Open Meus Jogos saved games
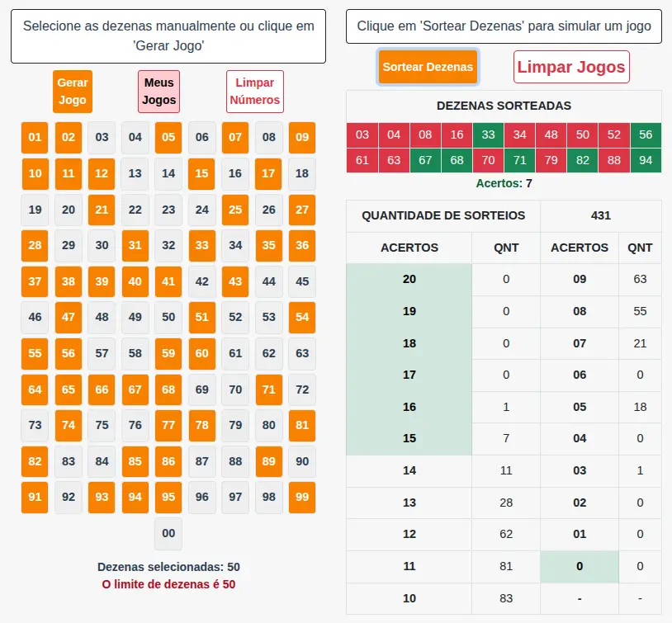Viewport: 672px width, 623px height. [x=159, y=91]
